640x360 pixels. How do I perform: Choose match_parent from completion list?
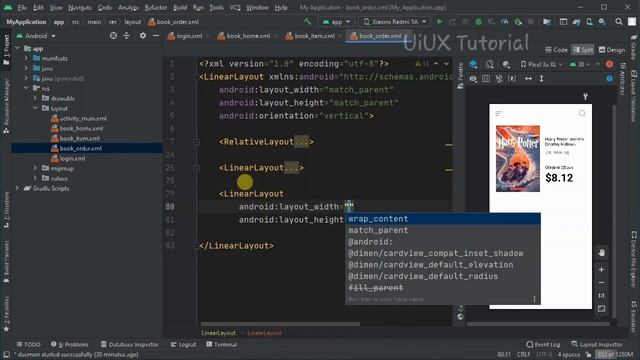click(443, 230)
